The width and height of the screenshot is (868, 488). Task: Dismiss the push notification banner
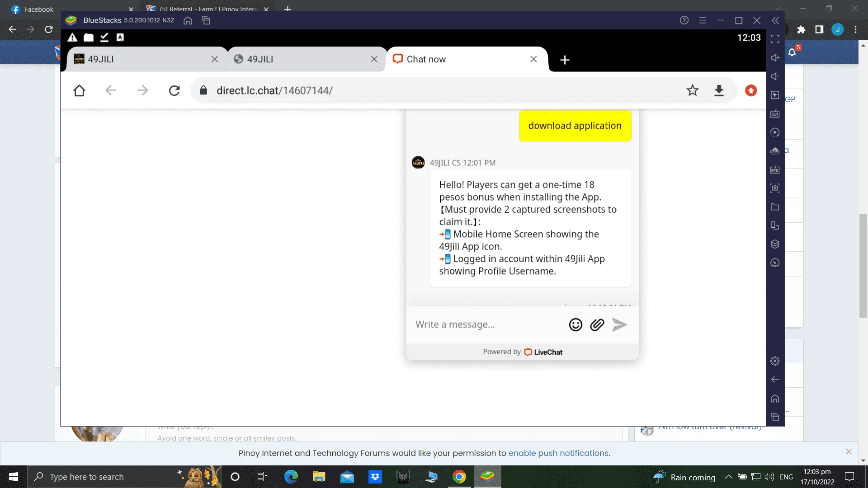pos(849,451)
